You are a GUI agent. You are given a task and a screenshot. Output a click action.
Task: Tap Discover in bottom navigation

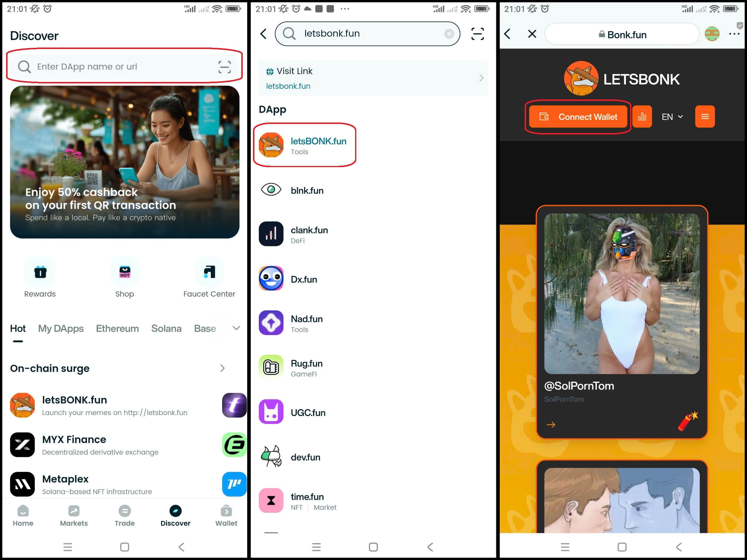coord(175,516)
